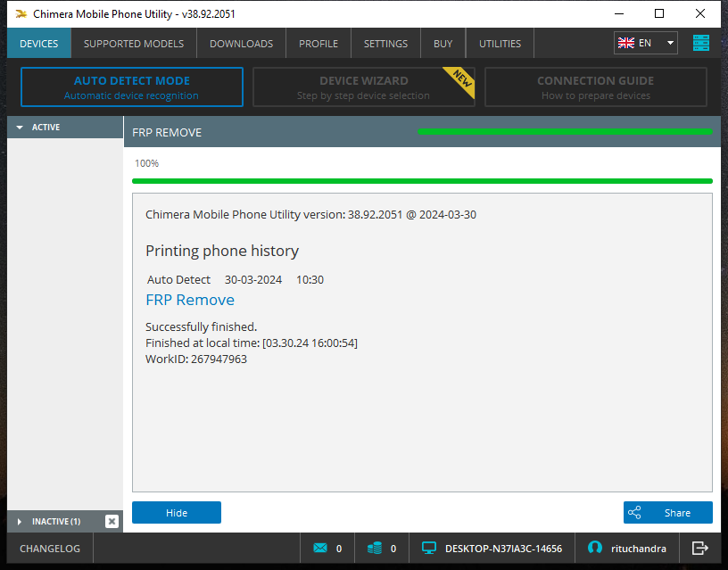
Task: Click the Finished at local time line
Action: coord(252,343)
